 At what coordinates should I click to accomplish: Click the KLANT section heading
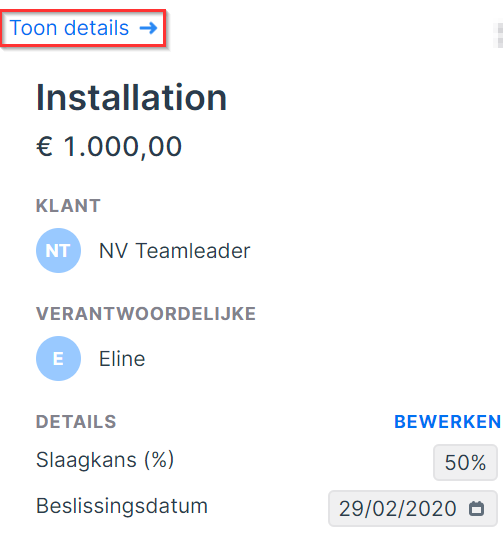(68, 206)
